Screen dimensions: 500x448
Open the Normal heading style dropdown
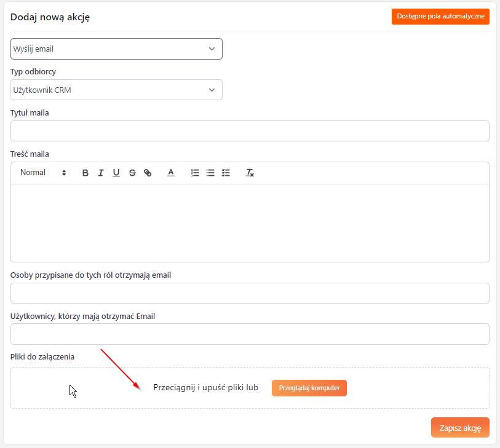coord(42,173)
